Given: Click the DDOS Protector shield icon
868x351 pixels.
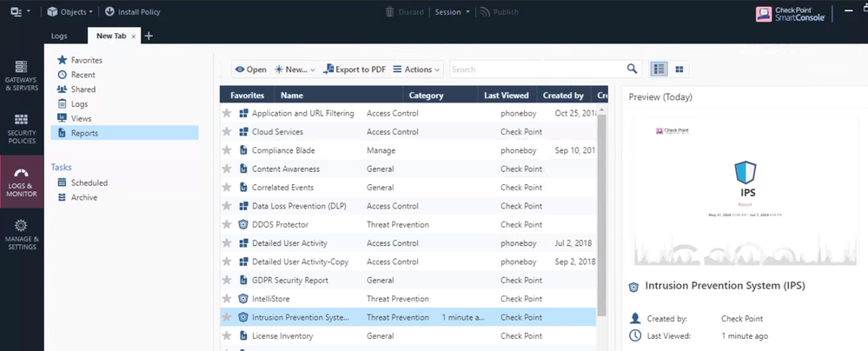Looking at the screenshot, I should coord(242,225).
